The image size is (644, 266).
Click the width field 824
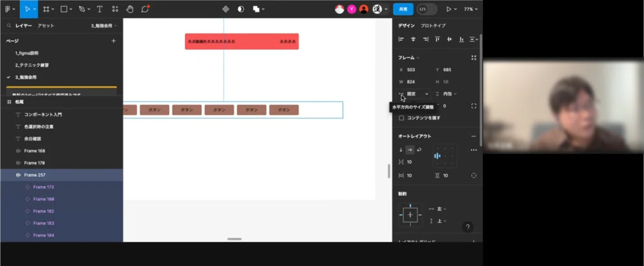[x=414, y=82]
